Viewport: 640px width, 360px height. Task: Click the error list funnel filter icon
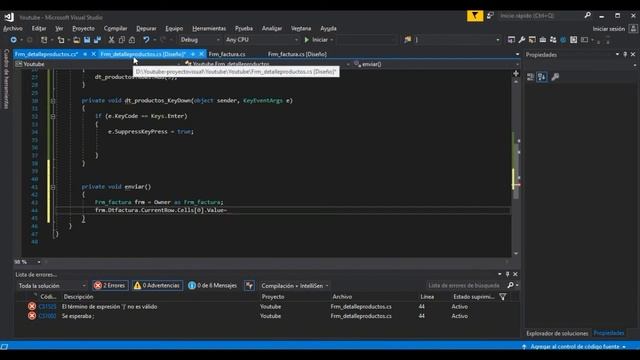tap(503, 297)
